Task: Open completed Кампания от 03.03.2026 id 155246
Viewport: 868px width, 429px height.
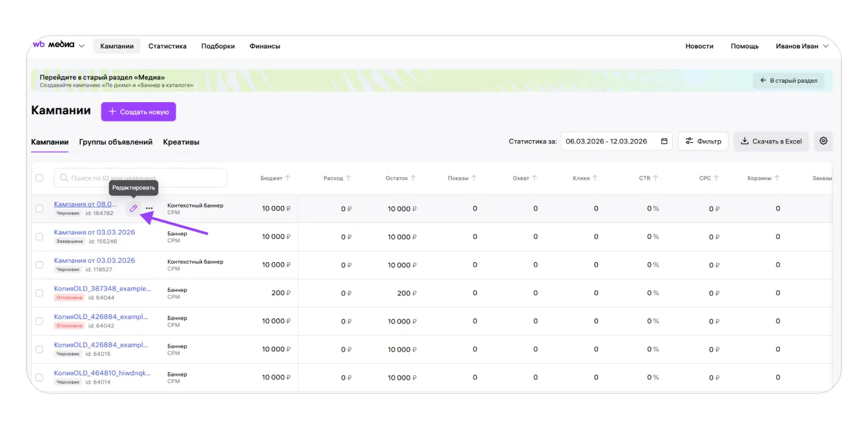Action: 94,232
